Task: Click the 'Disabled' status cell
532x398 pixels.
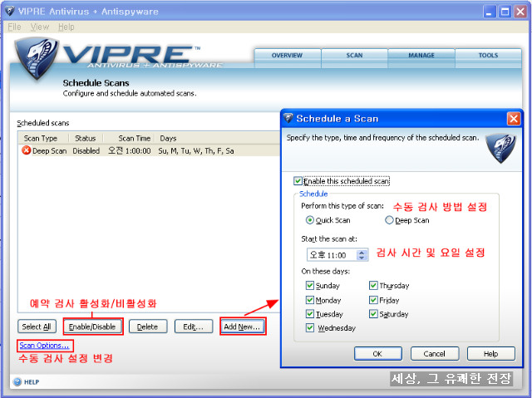Action: (x=86, y=151)
